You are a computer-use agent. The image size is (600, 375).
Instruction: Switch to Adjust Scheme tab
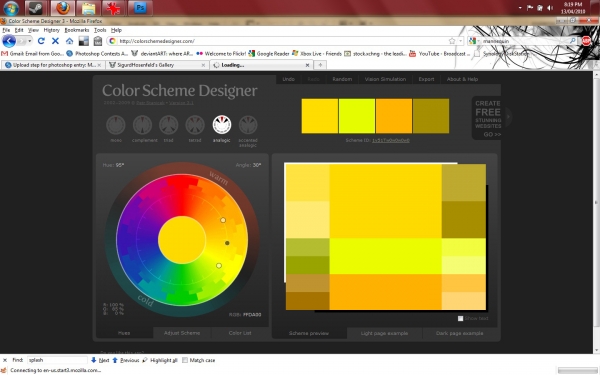tap(182, 333)
